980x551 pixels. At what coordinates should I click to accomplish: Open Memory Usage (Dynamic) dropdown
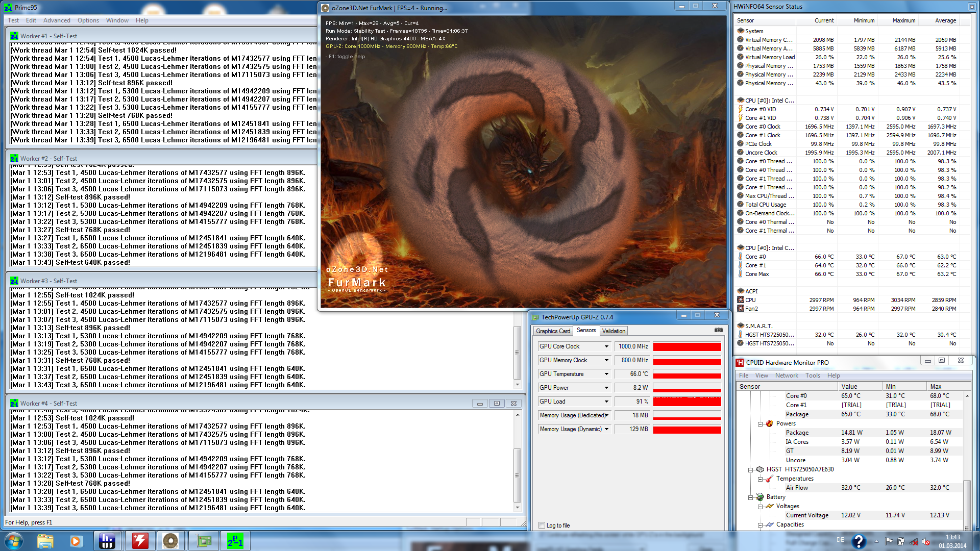point(606,429)
